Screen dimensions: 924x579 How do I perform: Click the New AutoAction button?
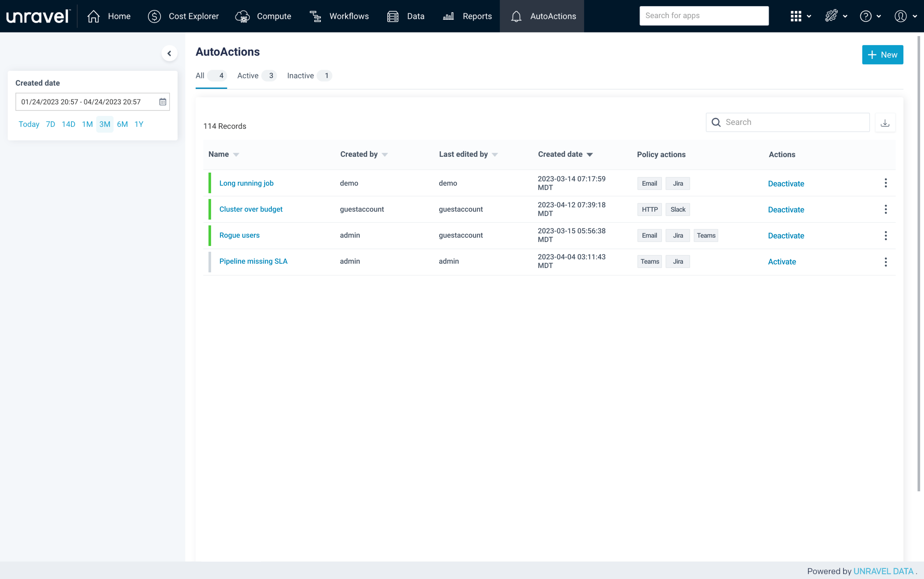pyautogui.click(x=882, y=55)
